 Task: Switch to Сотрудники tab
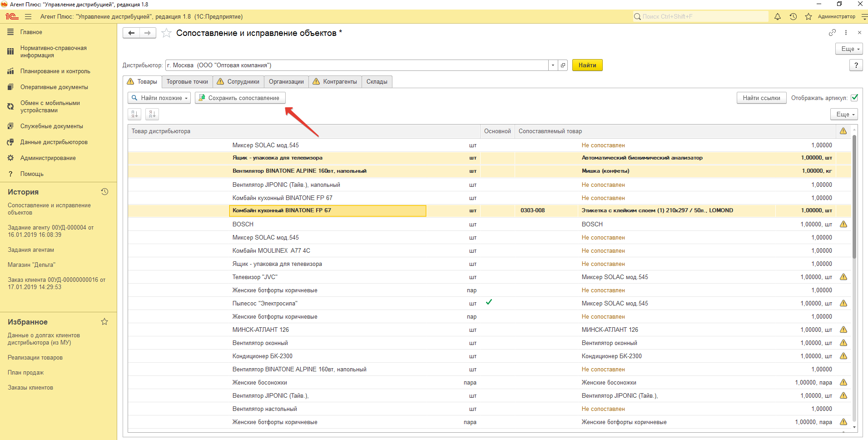[238, 82]
